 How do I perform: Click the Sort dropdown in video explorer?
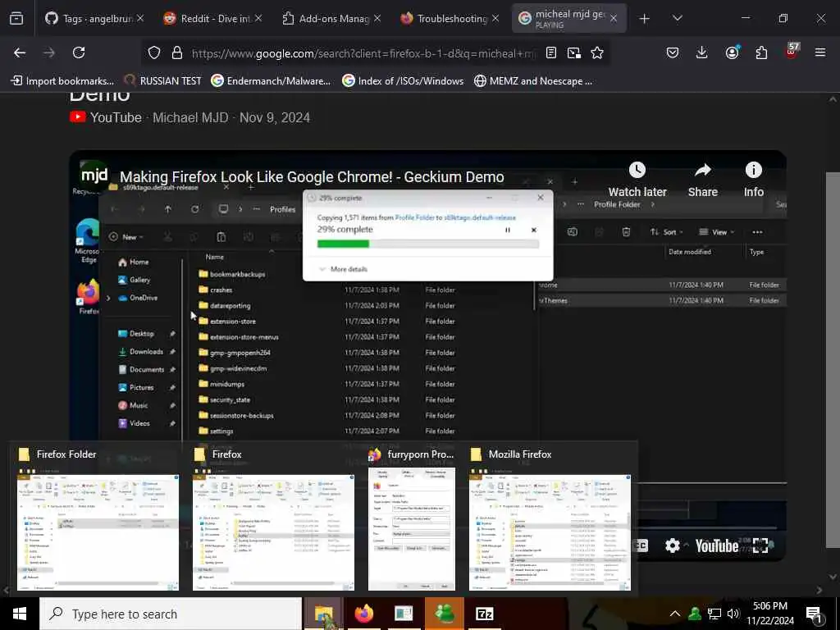(x=667, y=232)
